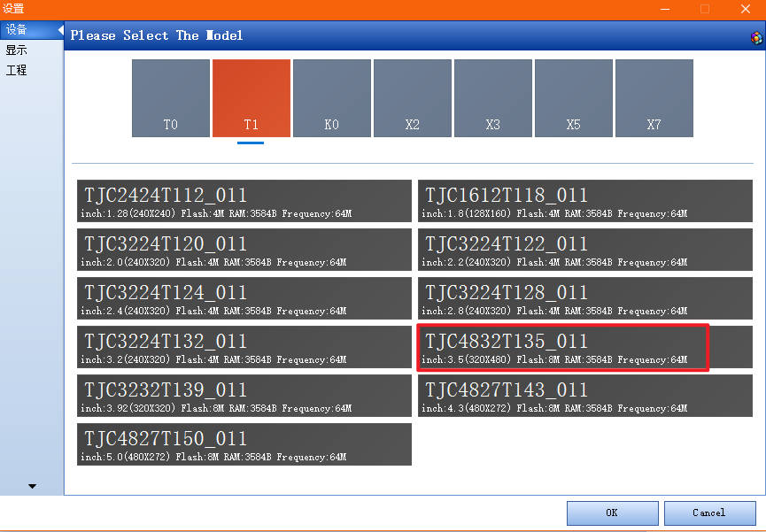The width and height of the screenshot is (766, 532).
Task: Select the T1 series tile
Action: [x=251, y=98]
